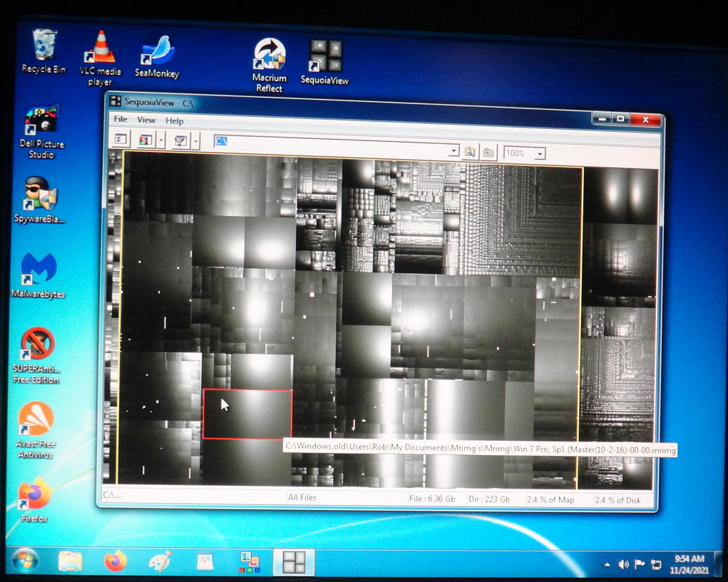
Task: Open Windows Explorer from the taskbar
Action: 70,561
